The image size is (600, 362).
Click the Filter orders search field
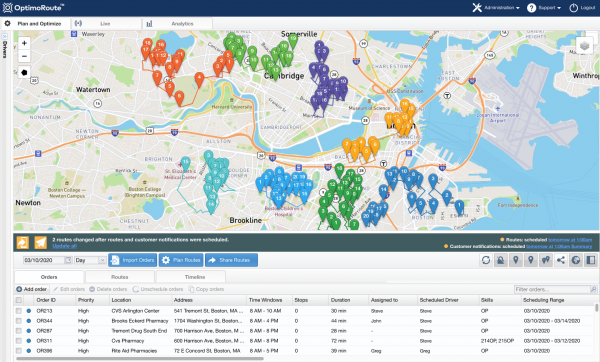[x=552, y=289]
